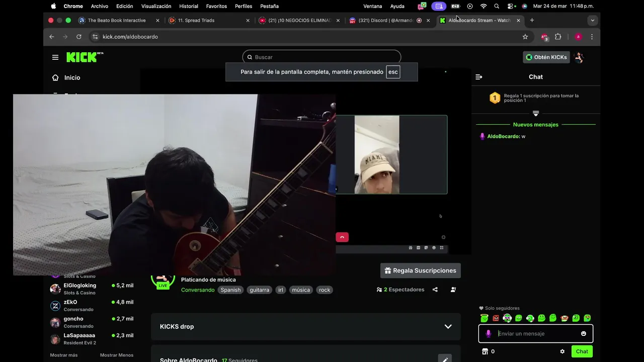644x362 pixels.
Task: Open Chrome three-dot menu
Action: pyautogui.click(x=592, y=37)
